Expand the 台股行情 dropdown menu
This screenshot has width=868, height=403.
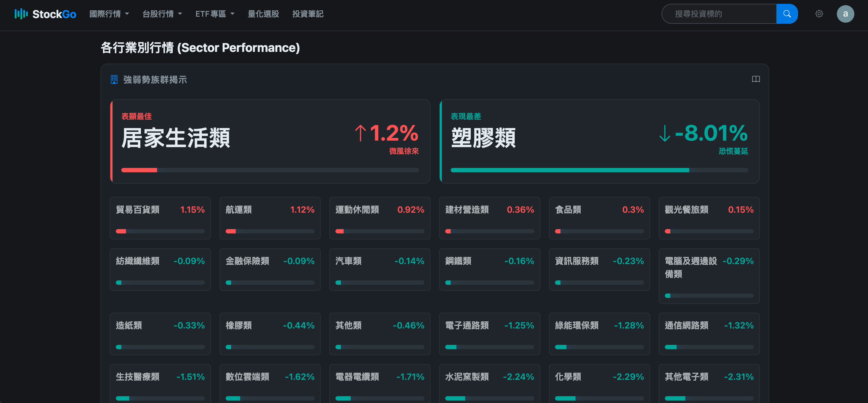click(x=162, y=14)
